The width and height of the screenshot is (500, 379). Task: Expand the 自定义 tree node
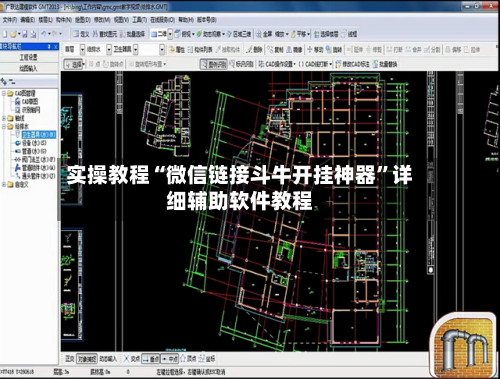point(4,184)
